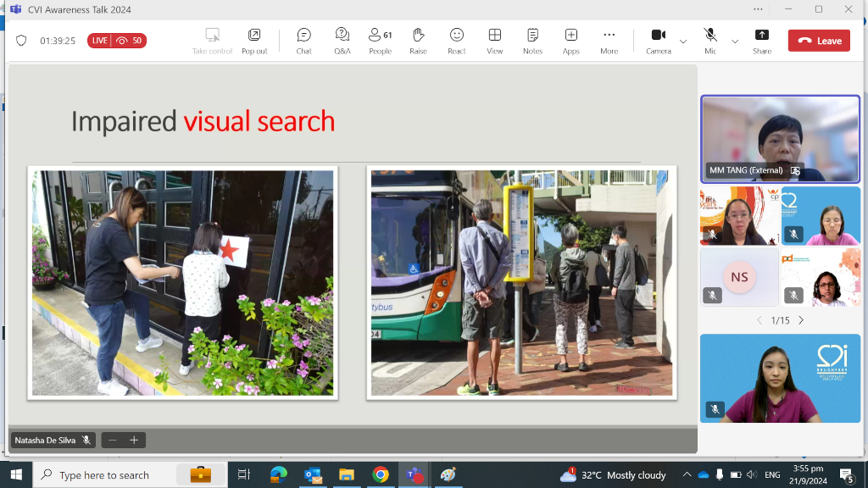
Task: Go to next page of participant videos
Action: (801, 320)
